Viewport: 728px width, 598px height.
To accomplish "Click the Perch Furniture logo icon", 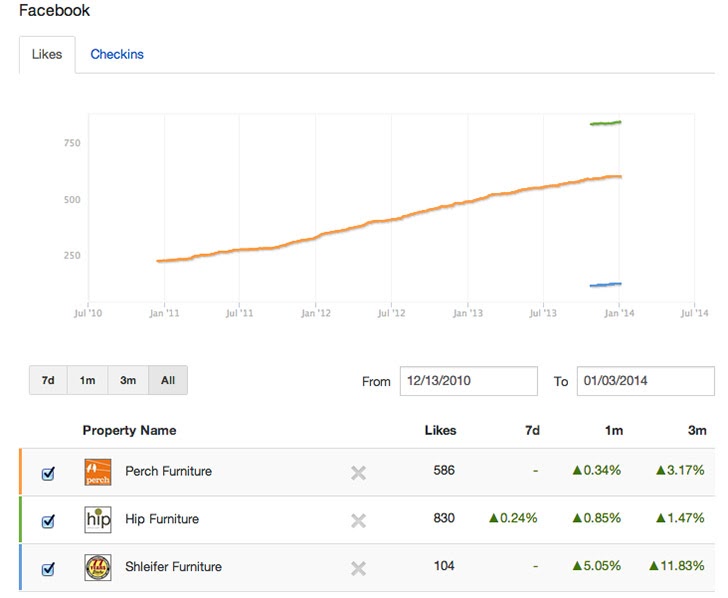I will pyautogui.click(x=98, y=472).
